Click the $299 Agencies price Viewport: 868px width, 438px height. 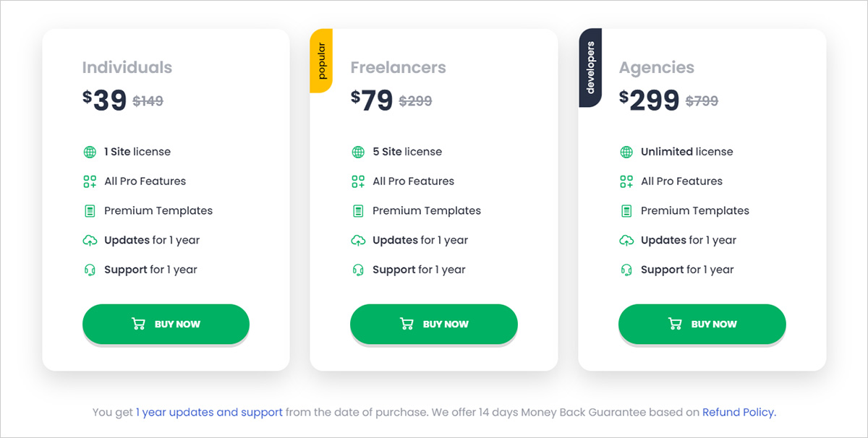click(650, 100)
